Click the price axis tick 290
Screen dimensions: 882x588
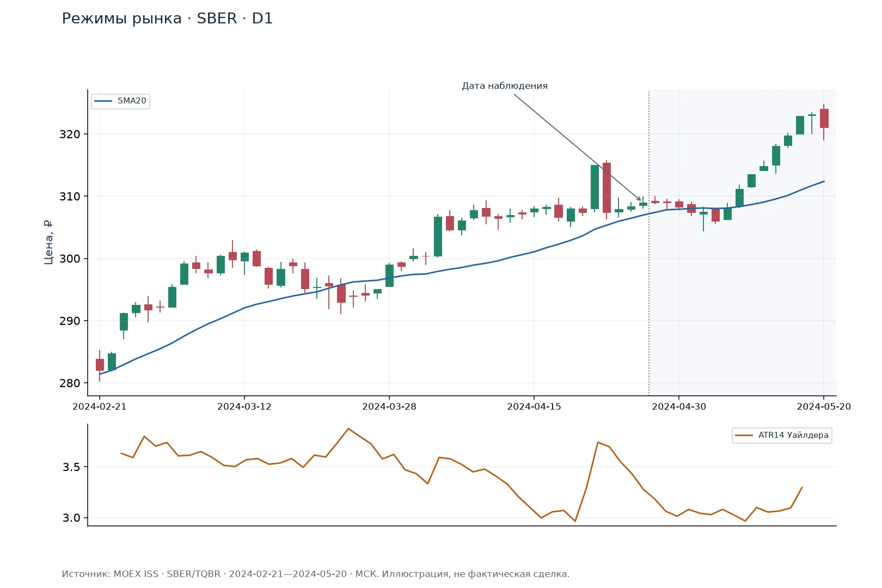coord(70,321)
